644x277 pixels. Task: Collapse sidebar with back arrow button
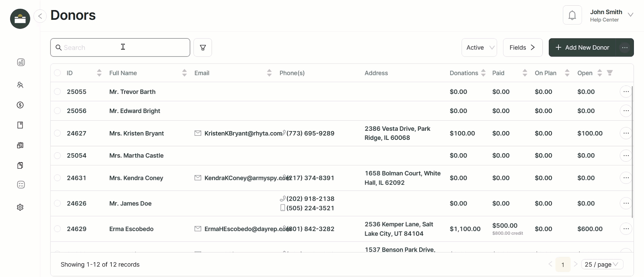tap(40, 16)
